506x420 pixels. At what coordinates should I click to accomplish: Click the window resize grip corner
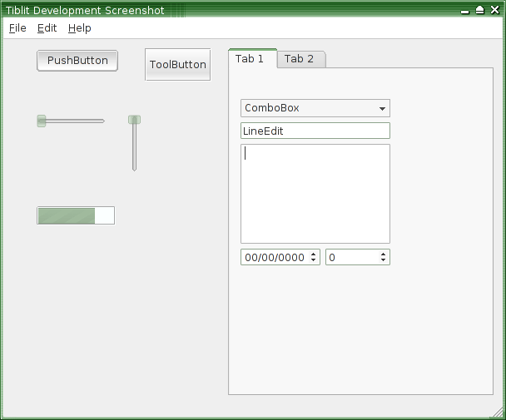tap(498, 413)
